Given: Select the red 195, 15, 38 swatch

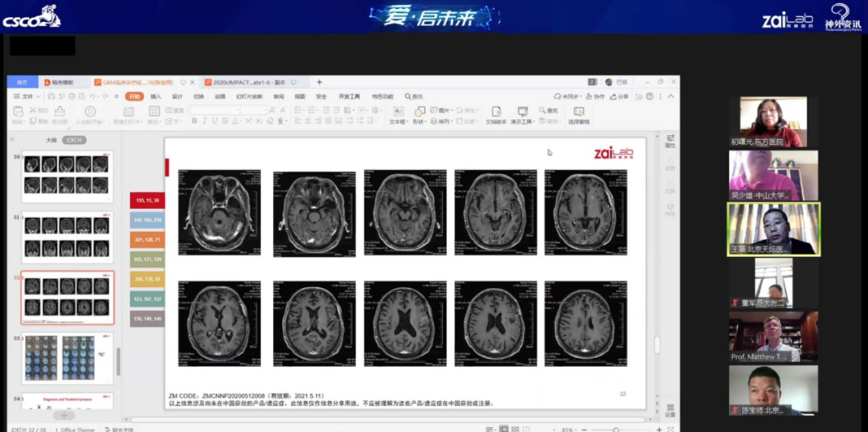Looking at the screenshot, I should point(147,200).
